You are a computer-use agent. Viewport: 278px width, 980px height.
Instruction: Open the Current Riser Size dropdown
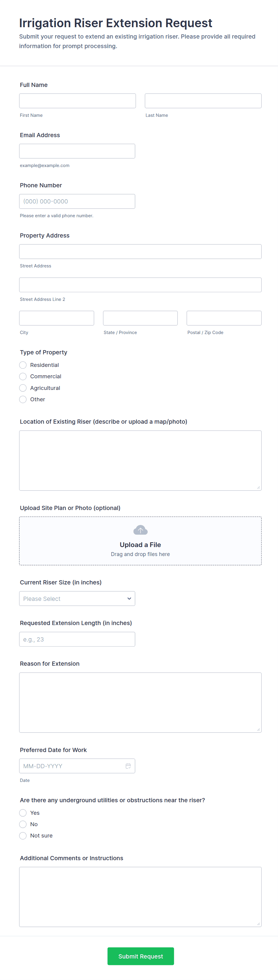tap(77, 598)
